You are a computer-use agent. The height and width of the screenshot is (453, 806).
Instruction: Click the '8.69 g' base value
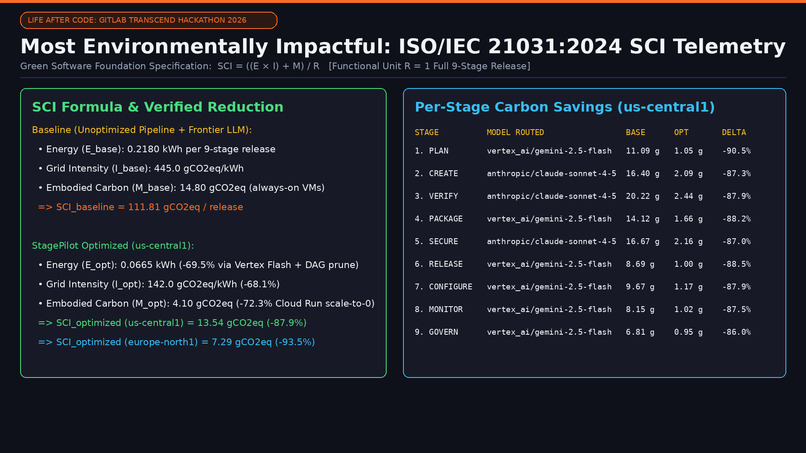pos(640,264)
